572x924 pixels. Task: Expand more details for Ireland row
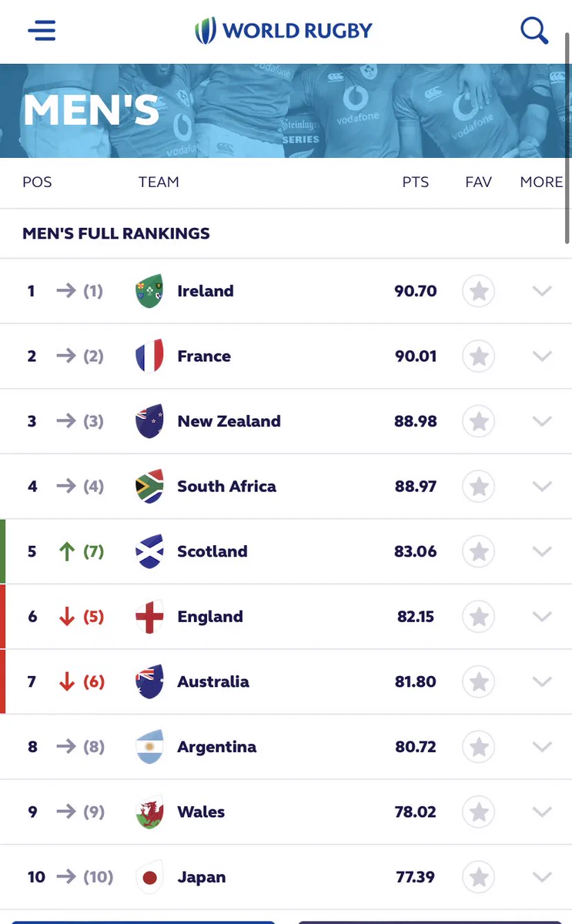(x=542, y=291)
